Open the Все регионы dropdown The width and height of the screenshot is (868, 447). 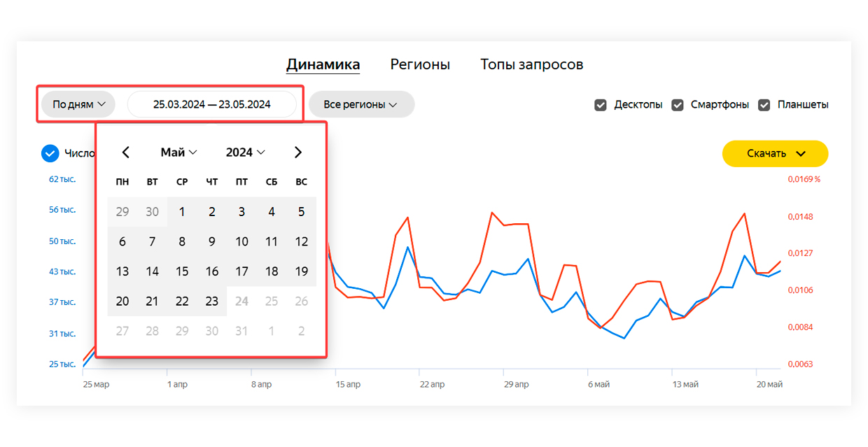(361, 104)
